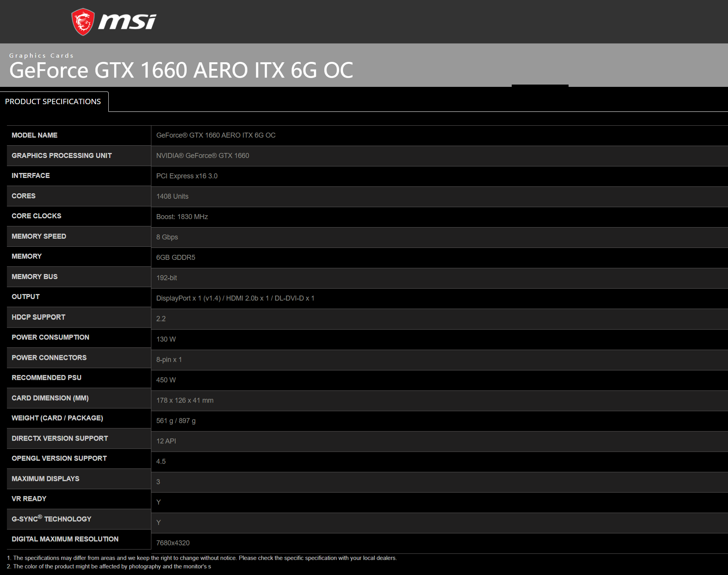Click the 178 x 126 x 41 mm dimension
This screenshot has width=728, height=575.
185,400
